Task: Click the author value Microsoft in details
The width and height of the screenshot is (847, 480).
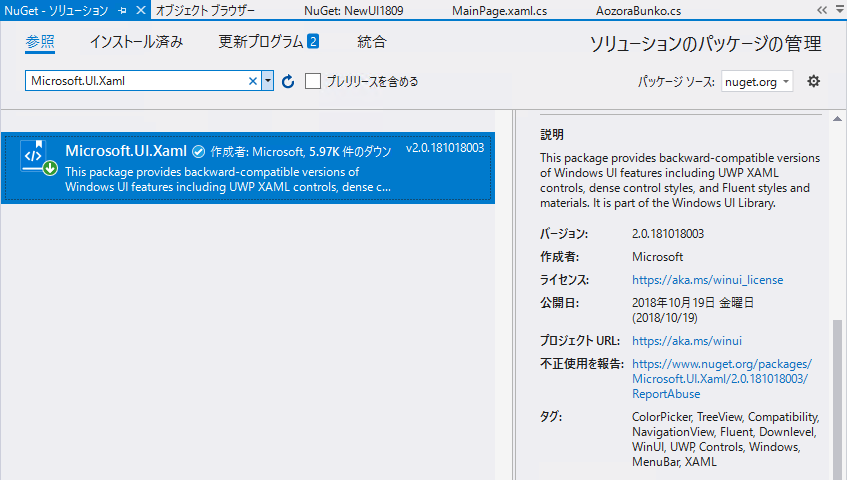Action: point(657,257)
